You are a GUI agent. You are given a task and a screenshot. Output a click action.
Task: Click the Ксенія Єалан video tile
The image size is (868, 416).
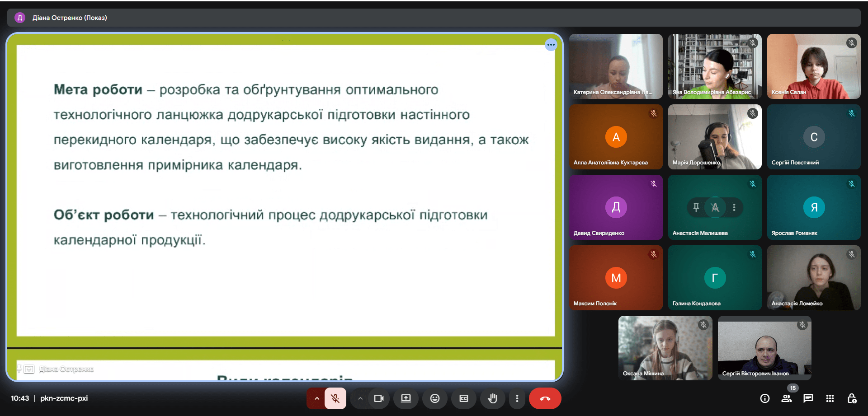(x=814, y=66)
